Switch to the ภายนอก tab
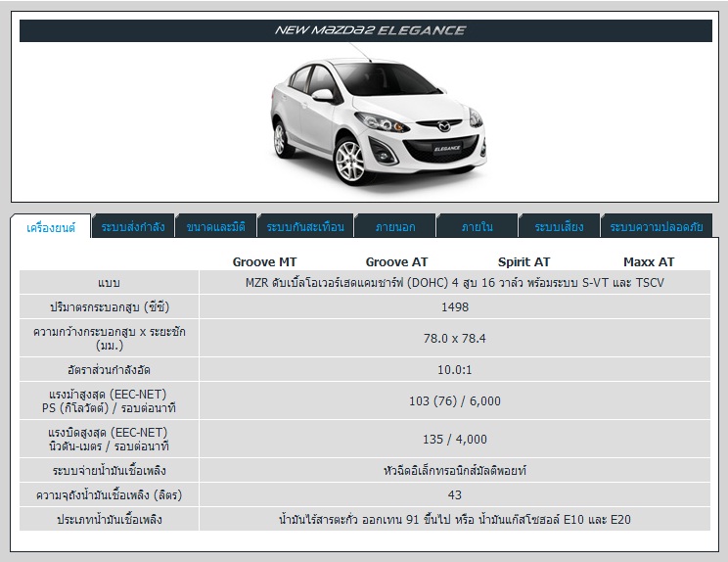 pos(395,226)
